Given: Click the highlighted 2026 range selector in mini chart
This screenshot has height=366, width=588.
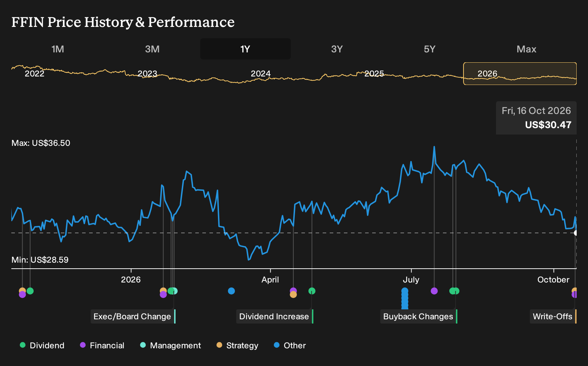Looking at the screenshot, I should point(520,74).
